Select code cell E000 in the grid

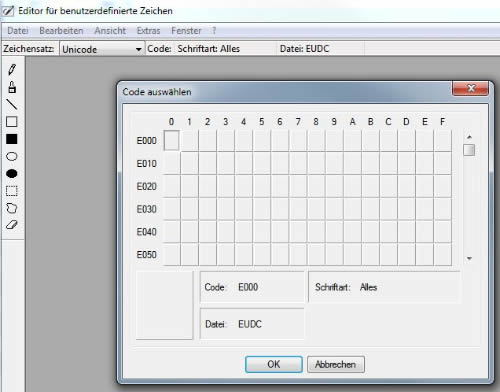pos(172,141)
